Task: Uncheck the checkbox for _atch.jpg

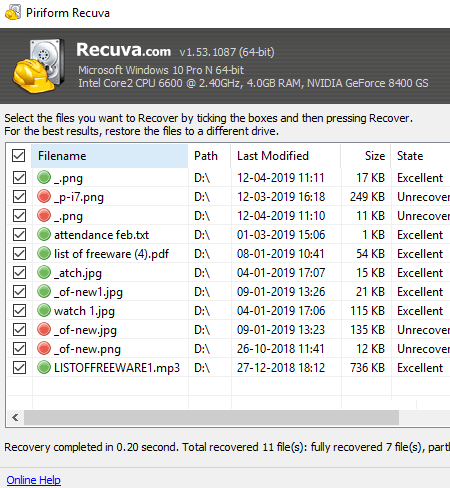Action: 19,273
